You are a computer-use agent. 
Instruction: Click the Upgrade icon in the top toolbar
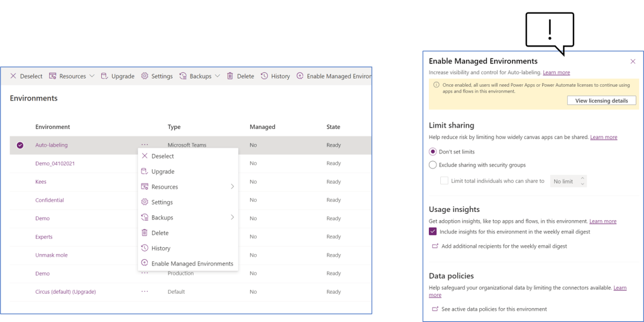(104, 76)
